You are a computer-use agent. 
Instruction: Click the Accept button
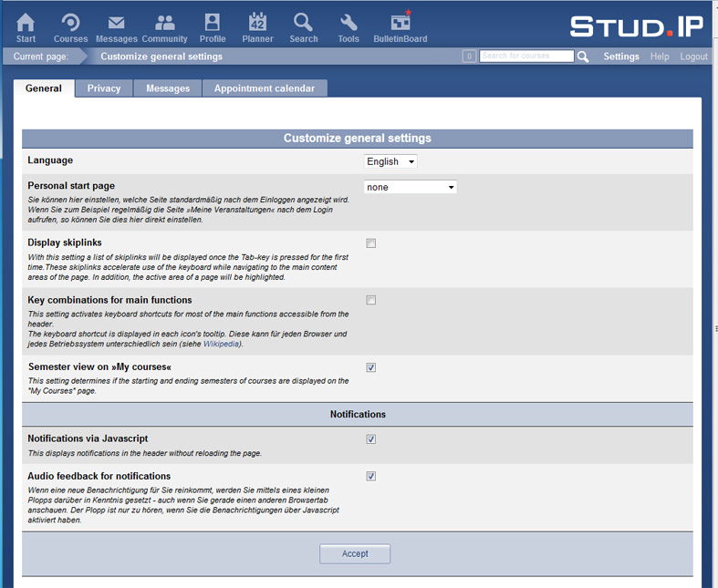click(355, 553)
